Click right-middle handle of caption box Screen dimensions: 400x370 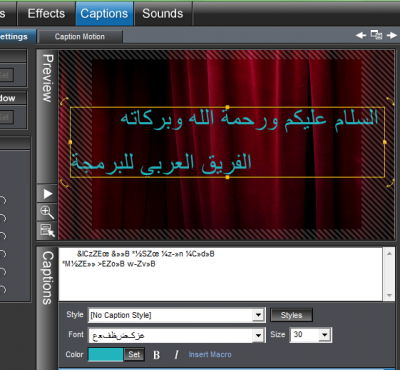point(385,142)
